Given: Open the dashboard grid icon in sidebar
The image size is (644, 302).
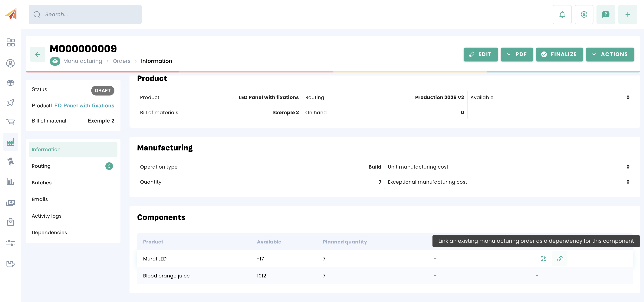Looking at the screenshot, I should pyautogui.click(x=11, y=42).
